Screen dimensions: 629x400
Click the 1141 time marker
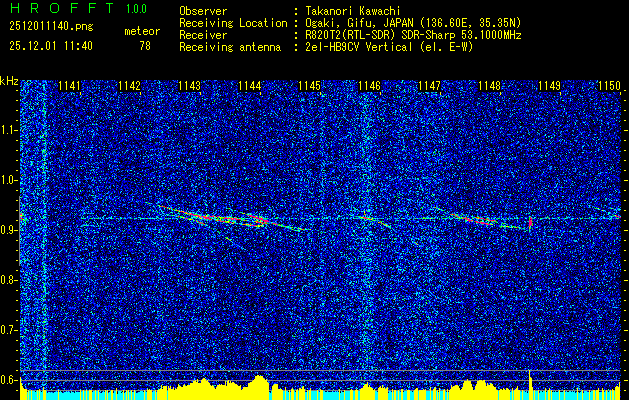click(x=69, y=86)
